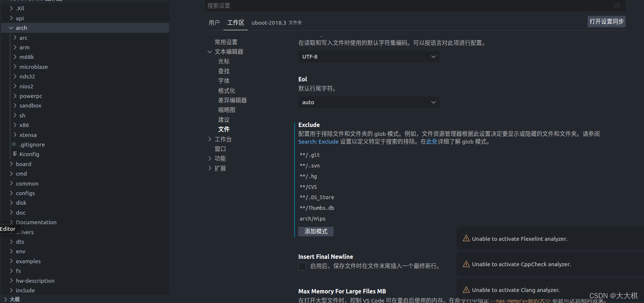Expand the examples folder
Viewport: 644px width, 303px height.
point(11,261)
